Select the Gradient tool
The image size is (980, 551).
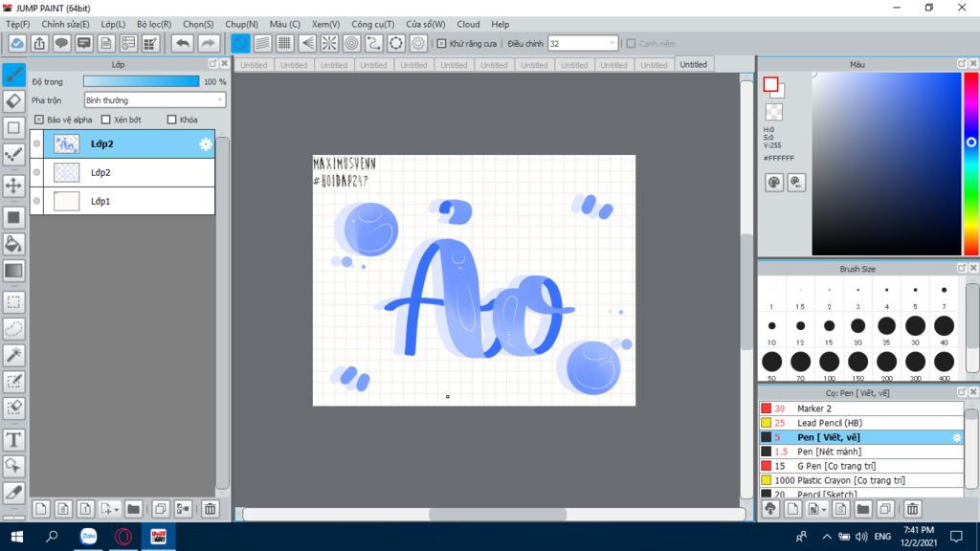13,271
